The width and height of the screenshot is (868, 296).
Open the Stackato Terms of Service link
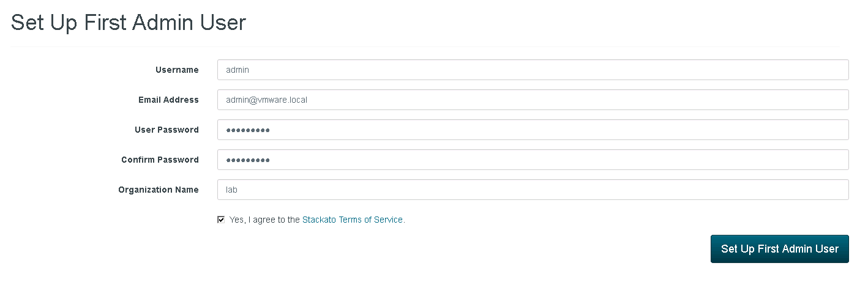pos(353,220)
